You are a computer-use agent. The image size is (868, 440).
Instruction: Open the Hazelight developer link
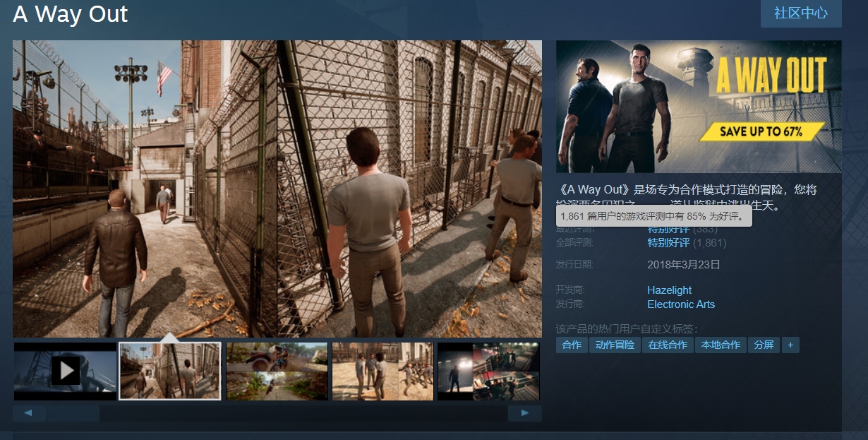tap(669, 290)
